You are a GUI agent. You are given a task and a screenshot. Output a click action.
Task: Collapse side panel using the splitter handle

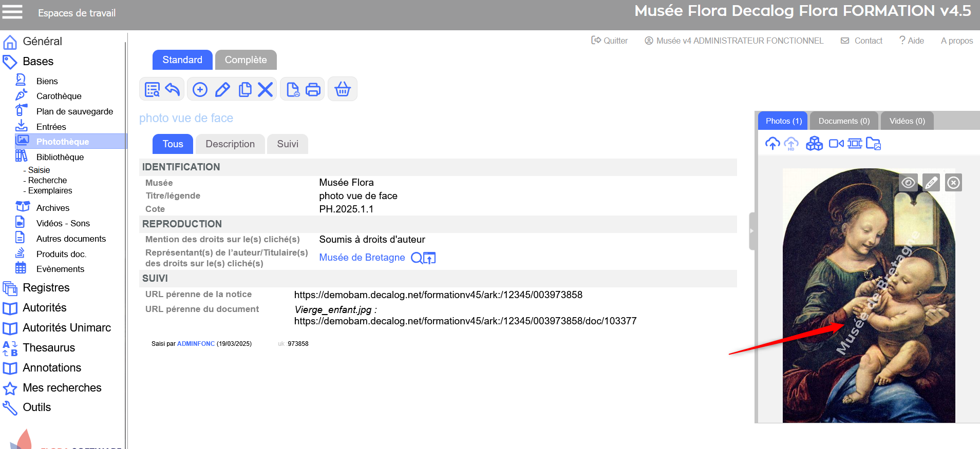[751, 231]
